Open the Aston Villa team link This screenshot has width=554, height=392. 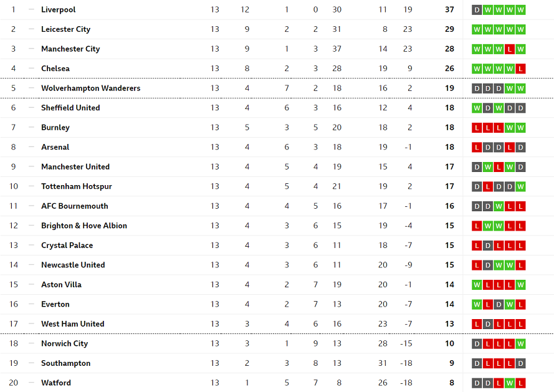pos(62,285)
